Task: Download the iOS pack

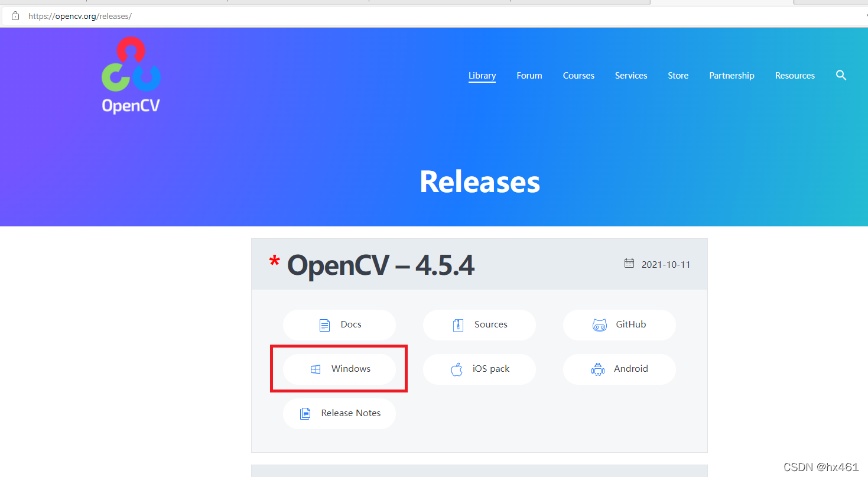Action: click(x=479, y=369)
